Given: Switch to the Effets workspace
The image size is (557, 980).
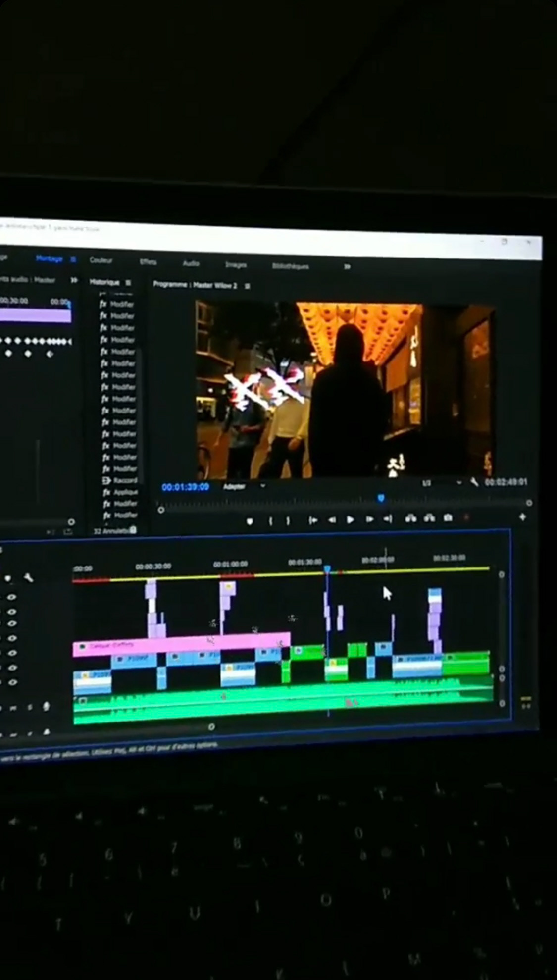Looking at the screenshot, I should pyautogui.click(x=148, y=262).
